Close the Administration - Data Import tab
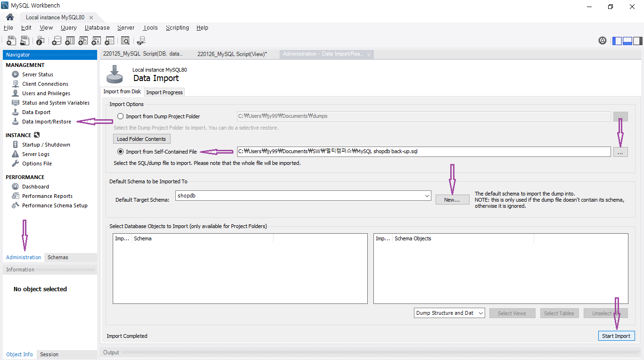The height and width of the screenshot is (360, 644). 369,55
